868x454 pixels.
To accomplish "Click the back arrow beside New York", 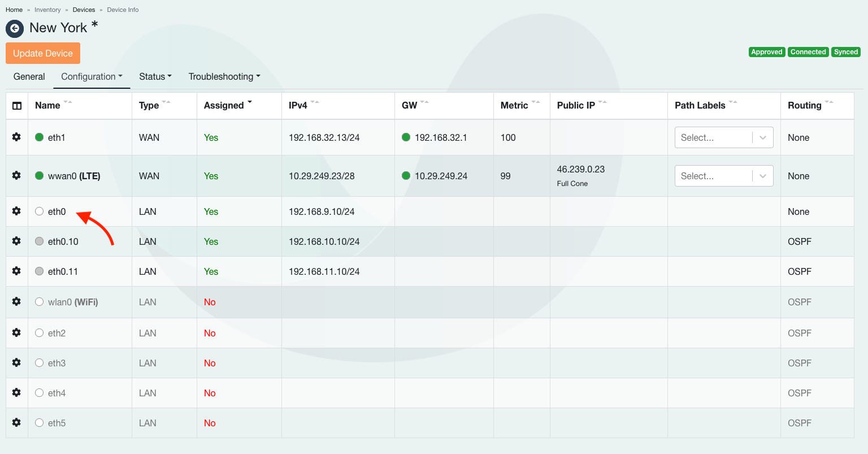I will (15, 28).
